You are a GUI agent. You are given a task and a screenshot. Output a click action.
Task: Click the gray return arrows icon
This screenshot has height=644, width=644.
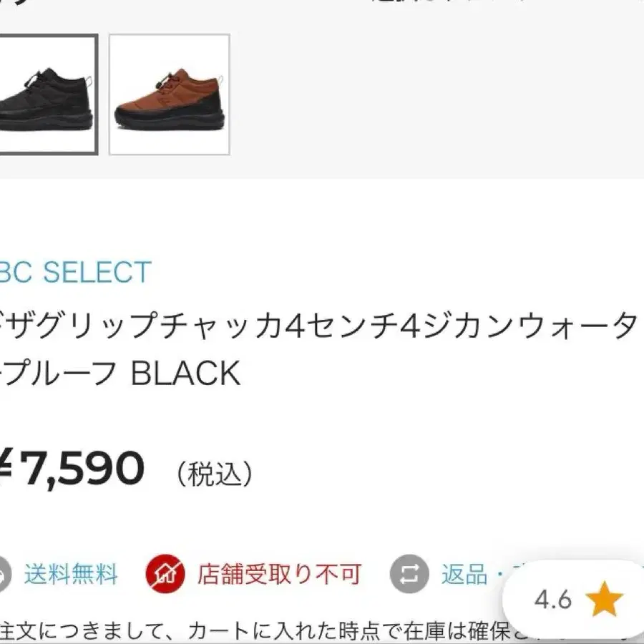tap(409, 574)
